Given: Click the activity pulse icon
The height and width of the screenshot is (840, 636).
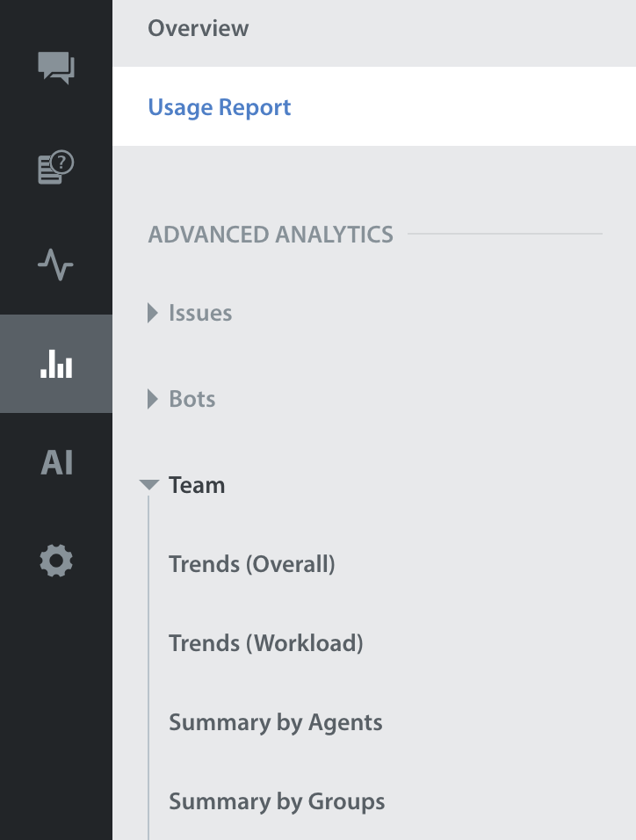Looking at the screenshot, I should (x=56, y=264).
